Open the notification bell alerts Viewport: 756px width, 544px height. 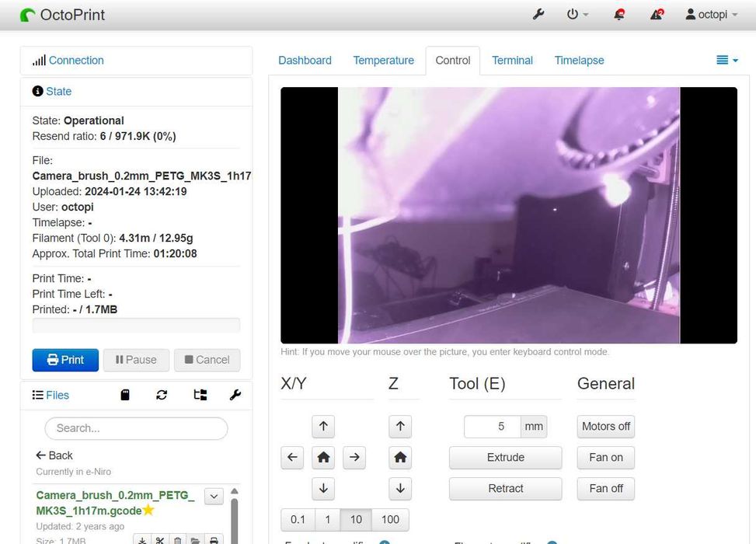[619, 15]
